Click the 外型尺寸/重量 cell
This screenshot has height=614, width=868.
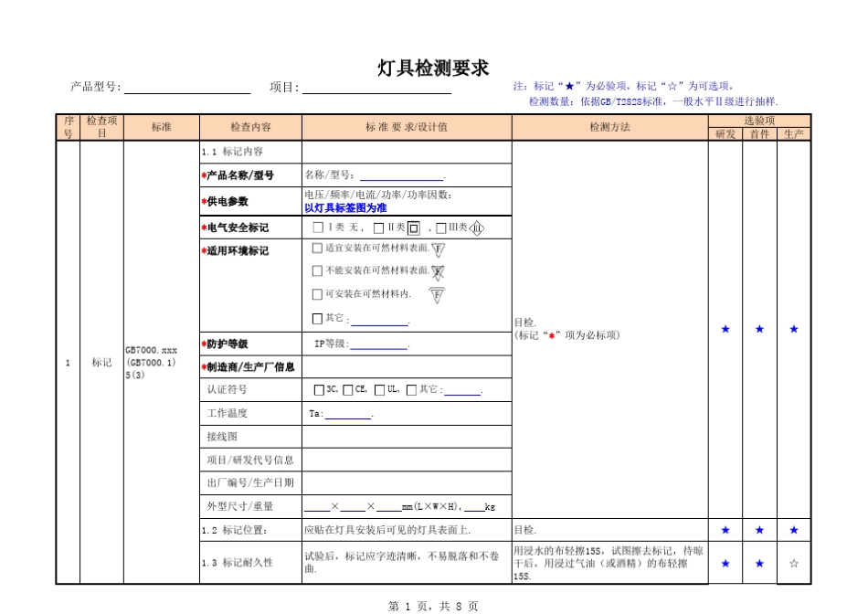(x=250, y=506)
